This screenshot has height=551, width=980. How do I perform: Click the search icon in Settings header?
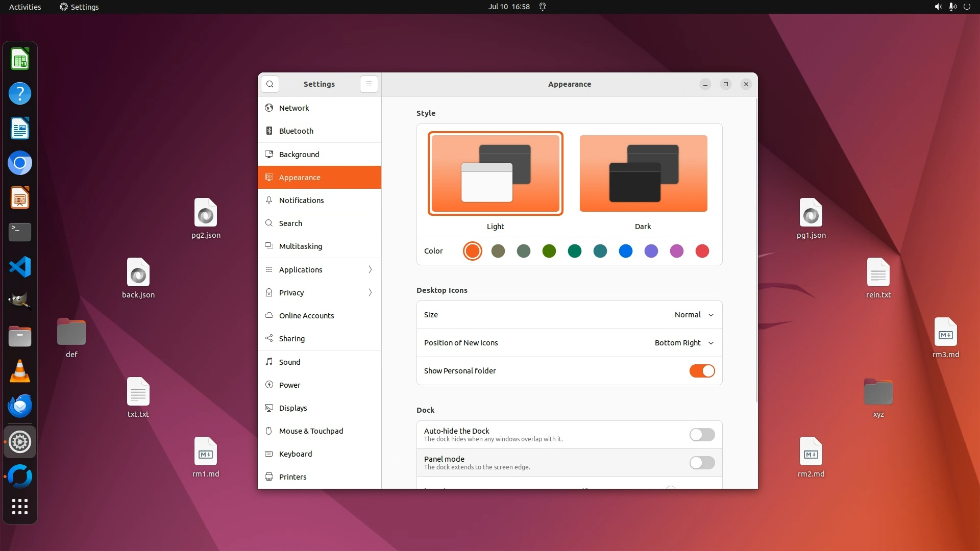(269, 84)
